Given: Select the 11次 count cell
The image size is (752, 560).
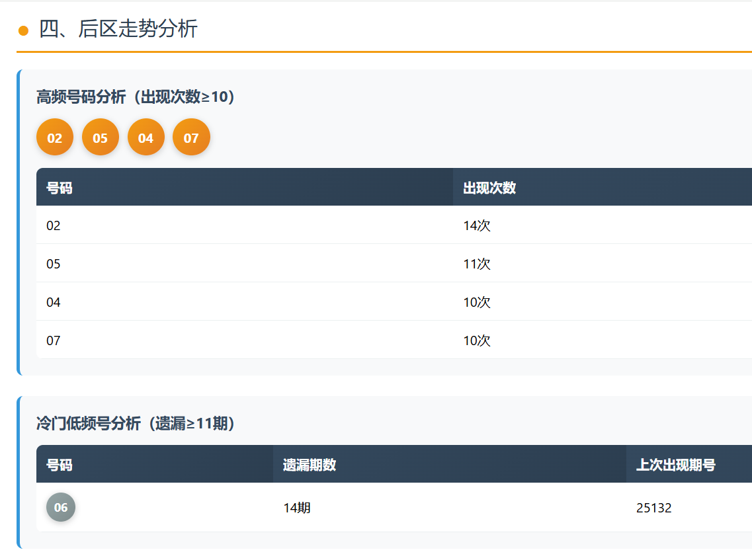Looking at the screenshot, I should [477, 264].
